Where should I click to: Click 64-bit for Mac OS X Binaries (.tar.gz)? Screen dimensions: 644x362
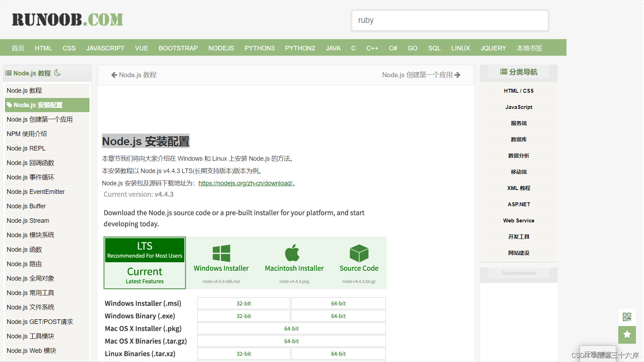291,341
